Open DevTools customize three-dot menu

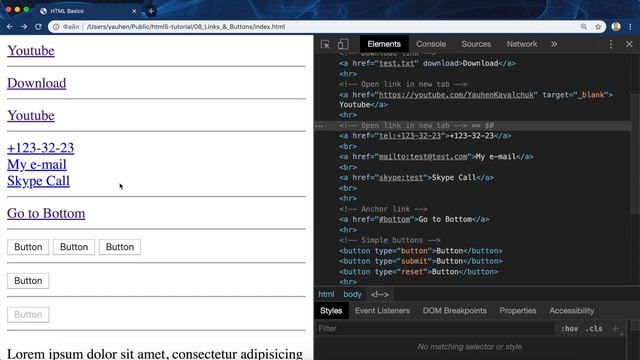(611, 44)
